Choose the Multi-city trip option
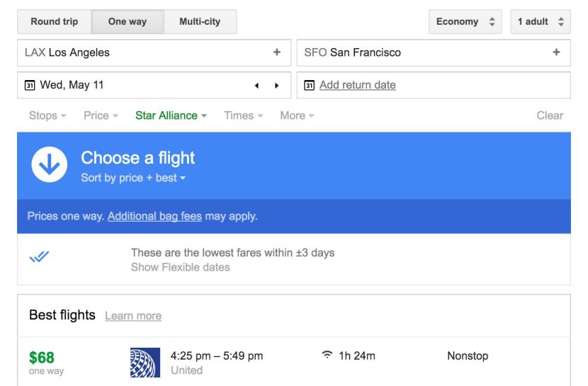Screen dimensions: 588x386 point(200,22)
